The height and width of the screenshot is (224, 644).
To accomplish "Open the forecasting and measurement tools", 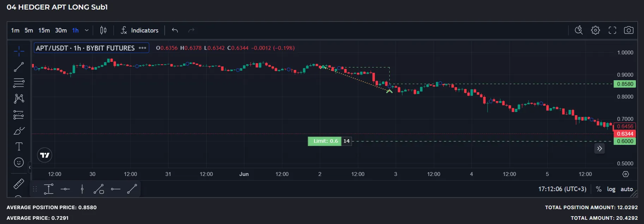I will (19, 114).
